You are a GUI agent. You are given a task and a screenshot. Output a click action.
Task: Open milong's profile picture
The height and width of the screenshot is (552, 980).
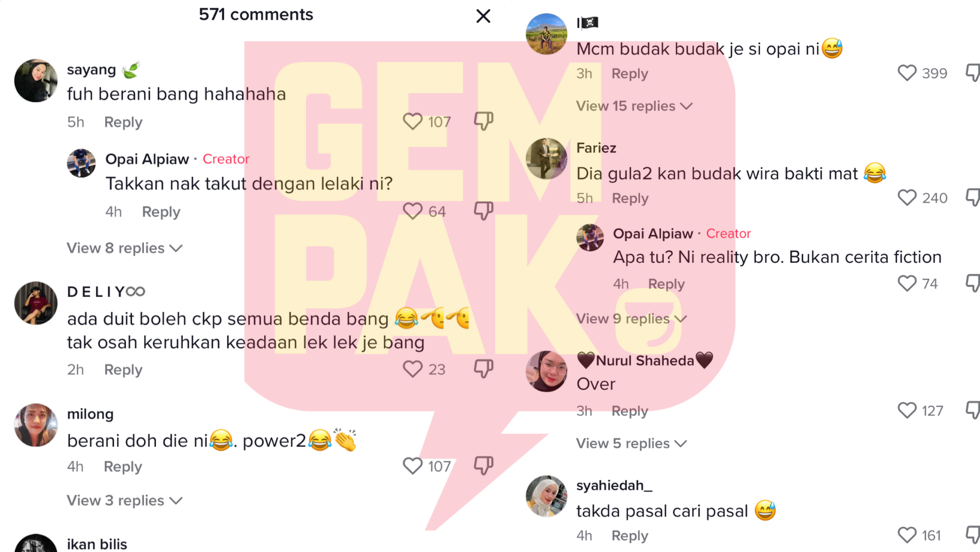pos(36,425)
